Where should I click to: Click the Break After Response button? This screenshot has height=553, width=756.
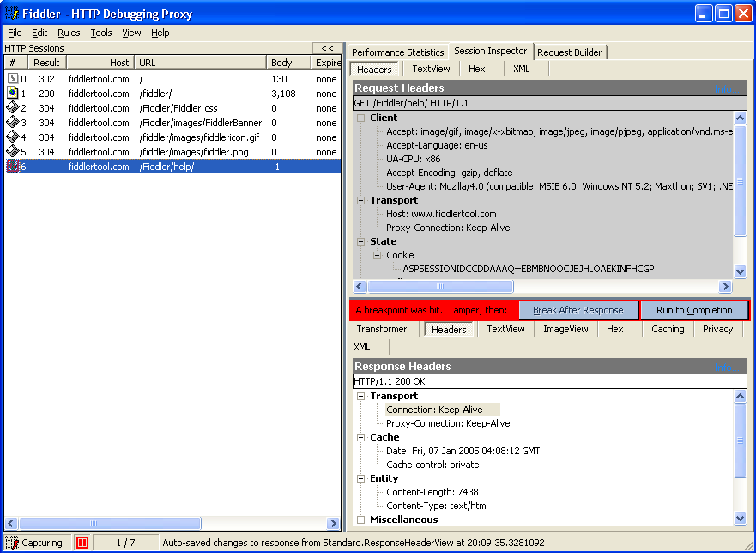coord(578,310)
